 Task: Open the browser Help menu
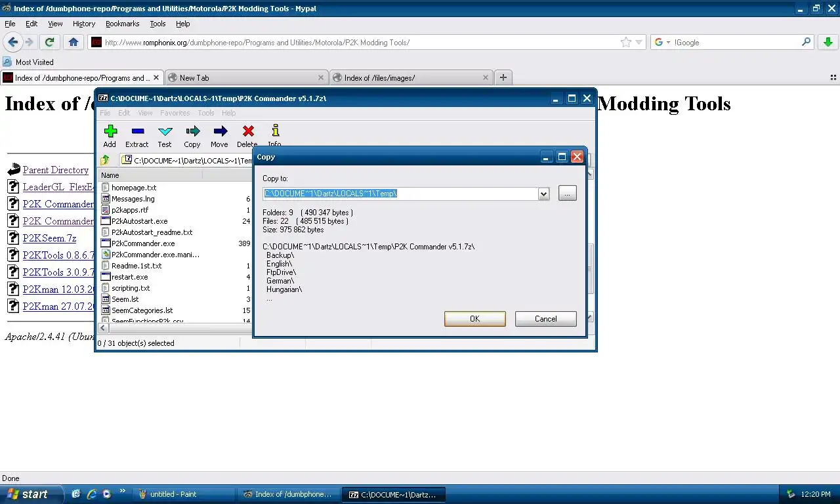point(183,24)
